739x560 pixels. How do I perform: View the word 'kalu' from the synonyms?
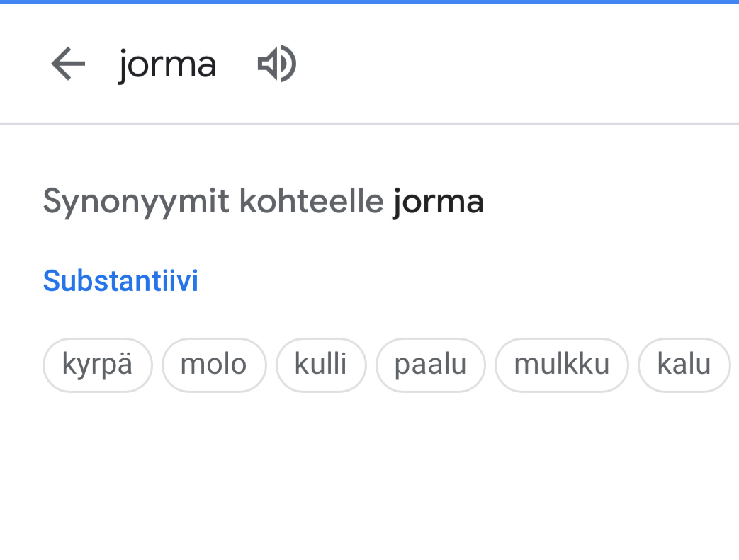click(x=684, y=365)
